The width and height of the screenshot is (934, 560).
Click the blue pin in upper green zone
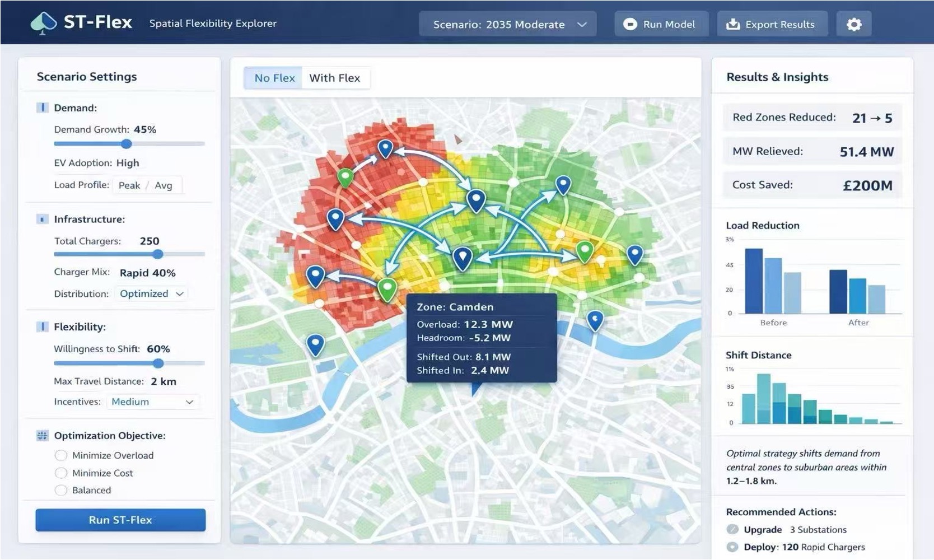(563, 184)
